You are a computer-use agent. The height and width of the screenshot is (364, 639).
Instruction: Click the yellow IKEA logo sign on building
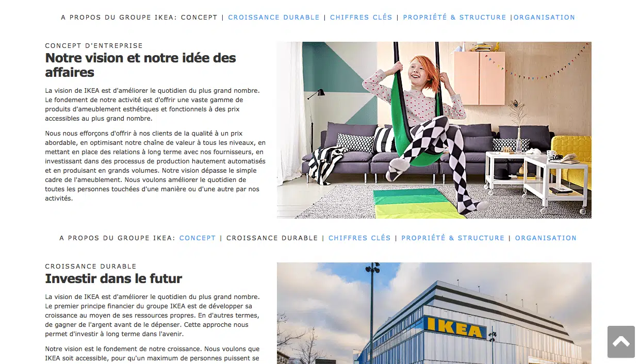(454, 327)
